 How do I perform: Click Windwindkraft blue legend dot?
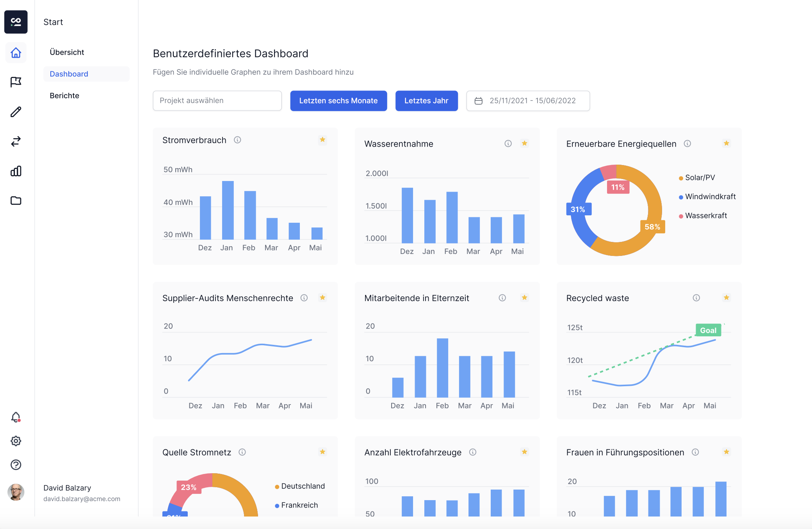coord(681,197)
